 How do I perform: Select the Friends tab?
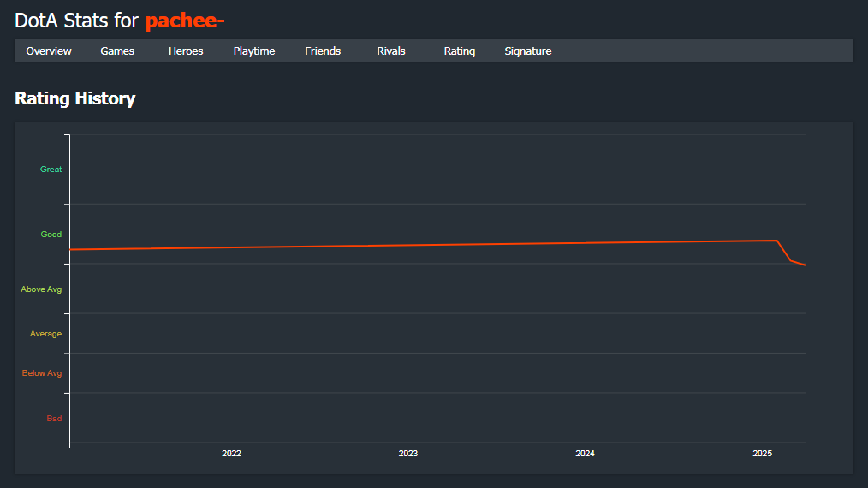pos(323,51)
